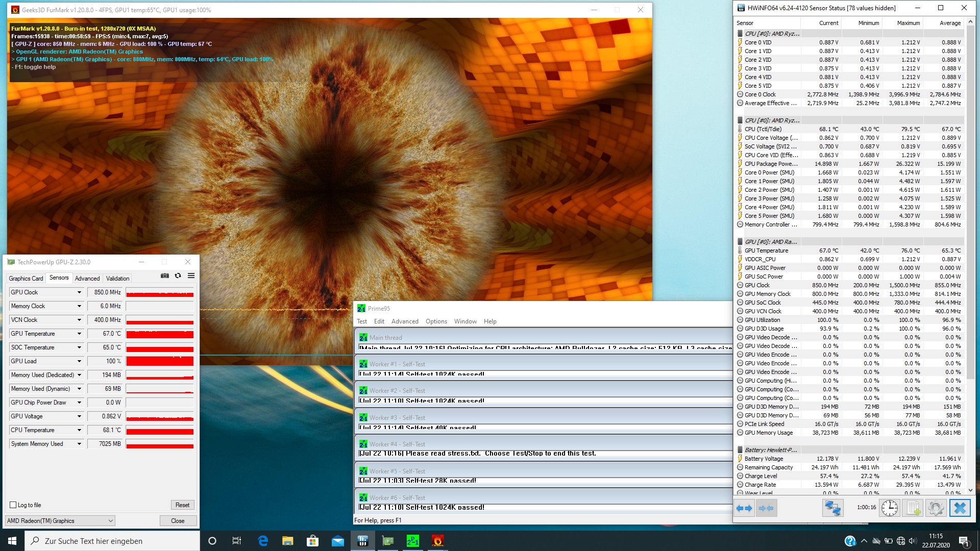
Task: Click GPU-Z screenshot camera icon
Action: 165,275
